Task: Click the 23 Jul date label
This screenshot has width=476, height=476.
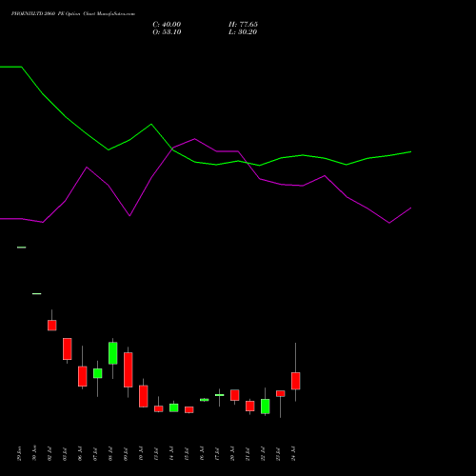Action: pyautogui.click(x=278, y=453)
